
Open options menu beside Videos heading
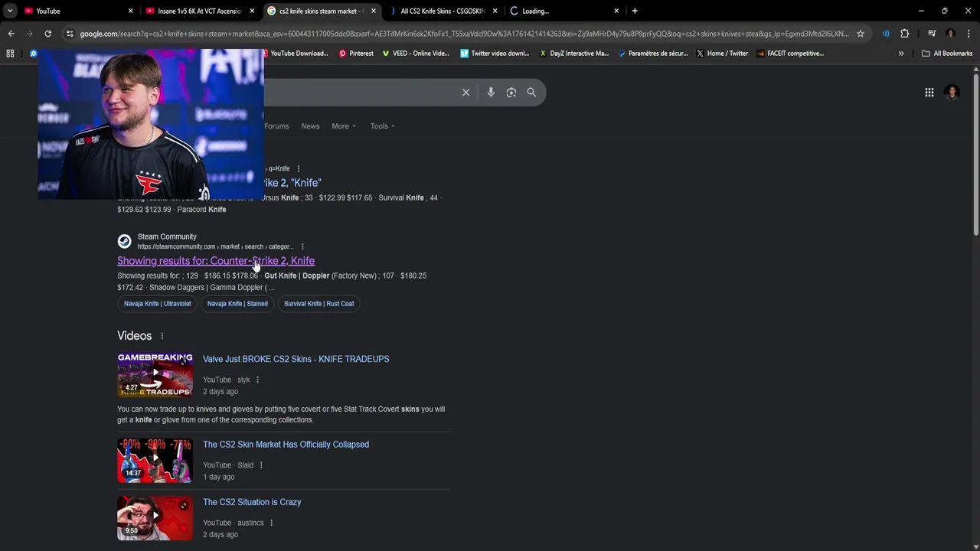162,336
